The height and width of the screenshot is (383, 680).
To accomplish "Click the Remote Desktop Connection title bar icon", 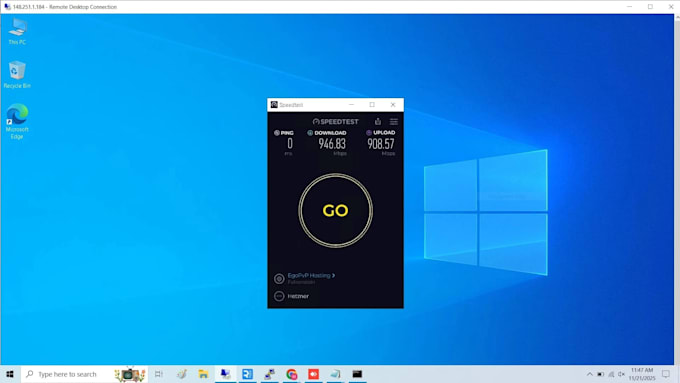I will click(x=7, y=7).
